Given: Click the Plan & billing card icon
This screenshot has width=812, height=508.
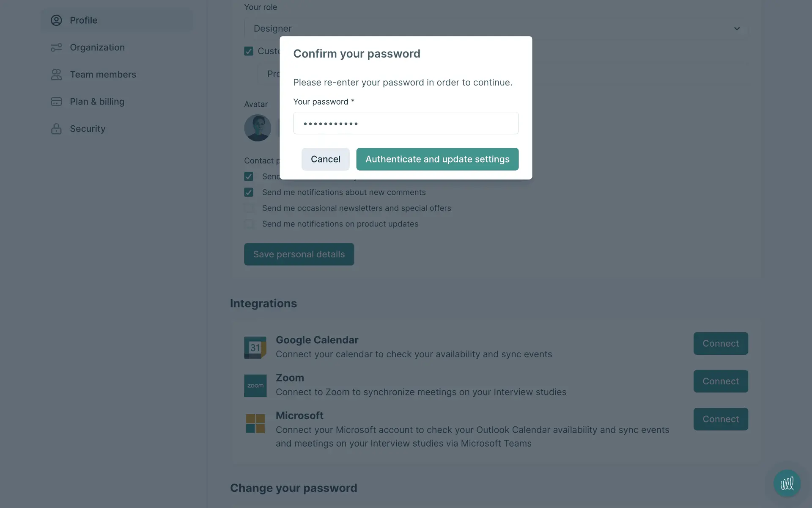Looking at the screenshot, I should pyautogui.click(x=56, y=102).
